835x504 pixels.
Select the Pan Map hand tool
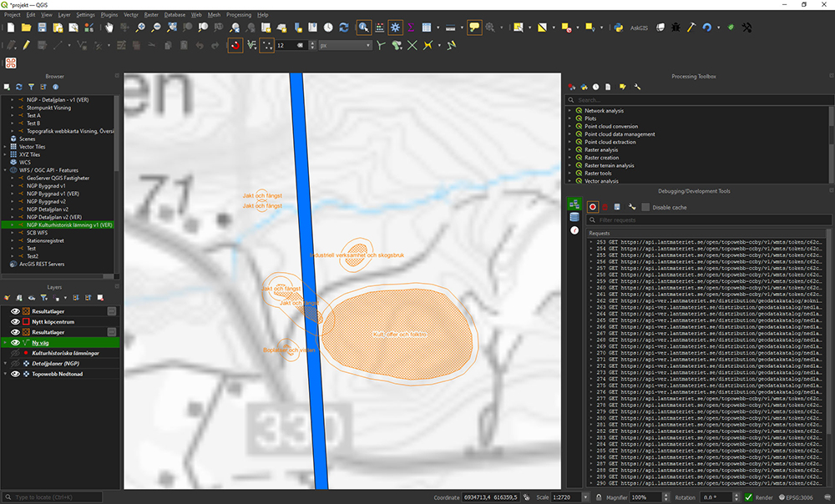[109, 28]
